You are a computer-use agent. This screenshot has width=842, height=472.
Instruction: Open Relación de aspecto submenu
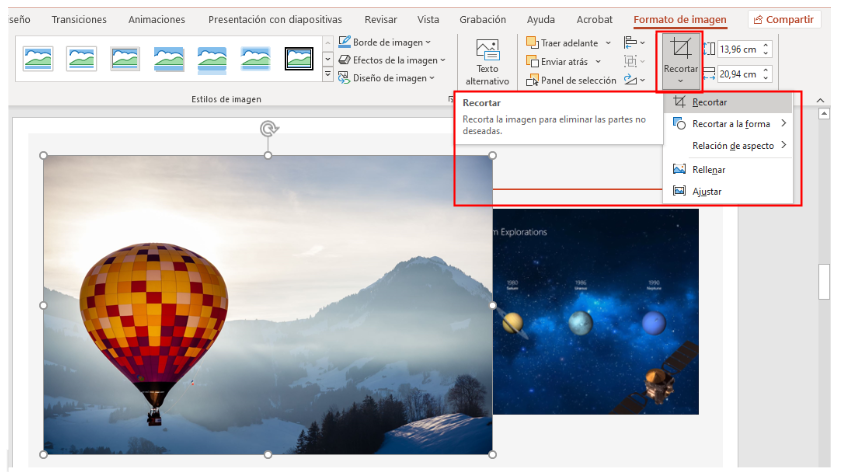728,146
